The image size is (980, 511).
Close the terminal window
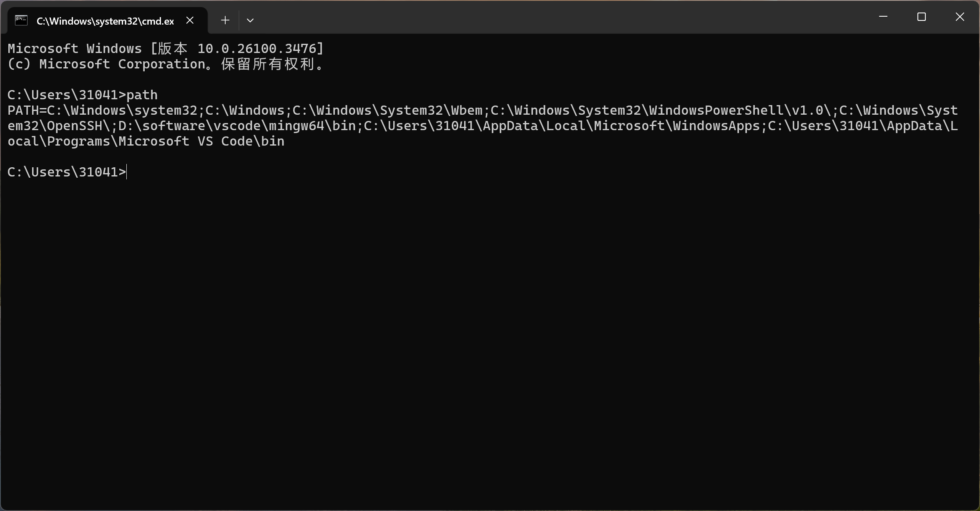960,17
